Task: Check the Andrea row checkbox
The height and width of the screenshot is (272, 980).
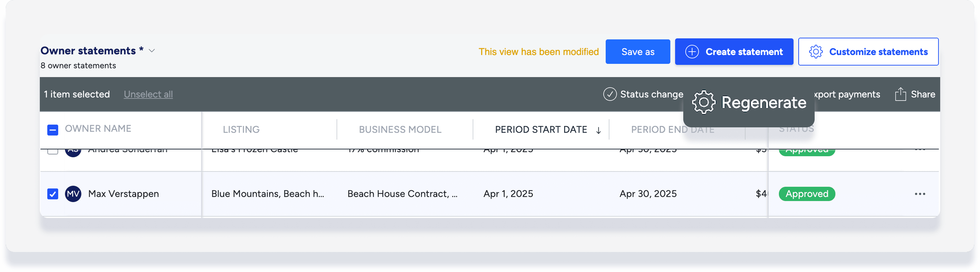Action: [53, 151]
